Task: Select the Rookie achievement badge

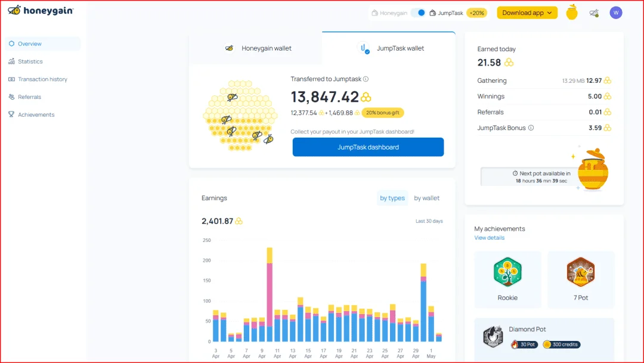Action: [x=507, y=280]
